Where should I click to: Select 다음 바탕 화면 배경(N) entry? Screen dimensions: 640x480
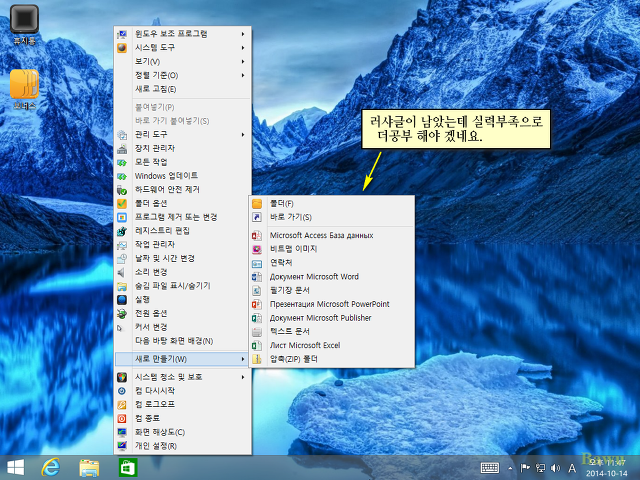tap(182, 341)
